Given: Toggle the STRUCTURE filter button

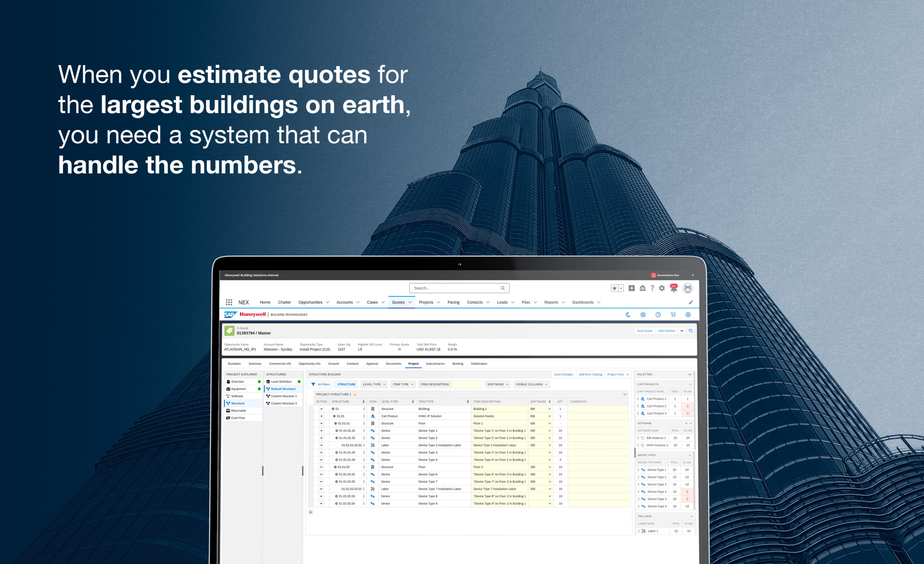Looking at the screenshot, I should pos(346,384).
